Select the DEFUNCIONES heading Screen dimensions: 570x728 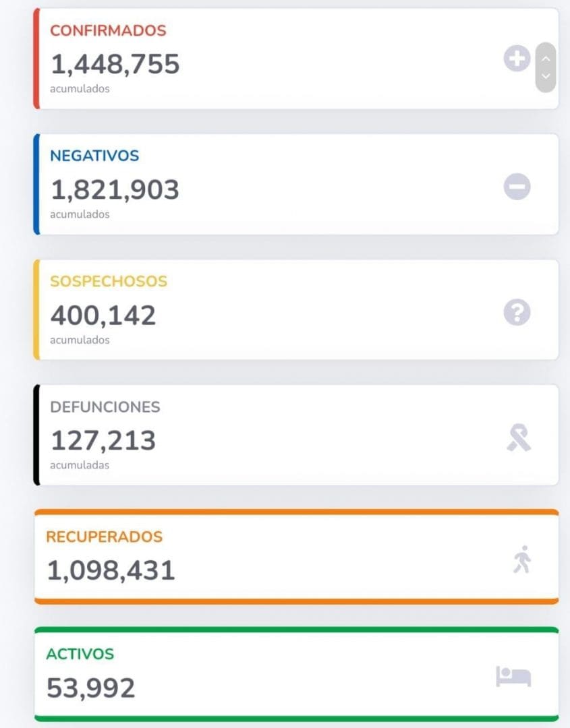pyautogui.click(x=105, y=407)
